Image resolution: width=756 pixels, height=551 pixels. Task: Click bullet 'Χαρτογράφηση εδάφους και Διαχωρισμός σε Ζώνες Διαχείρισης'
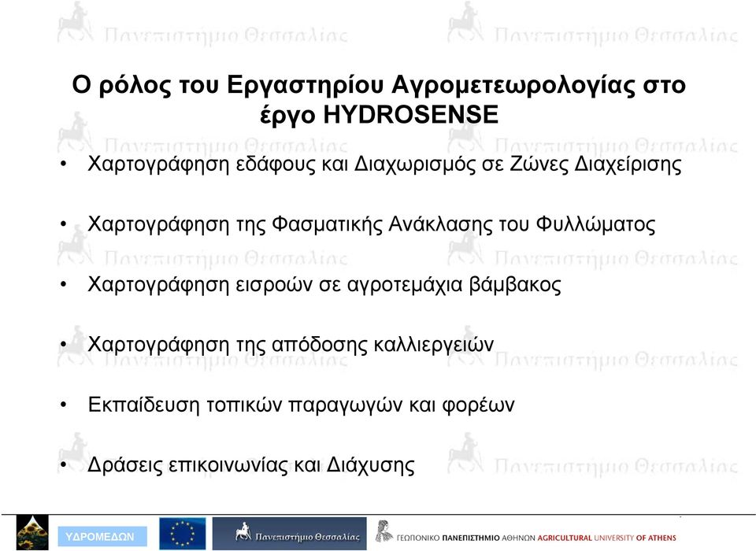click(x=384, y=164)
